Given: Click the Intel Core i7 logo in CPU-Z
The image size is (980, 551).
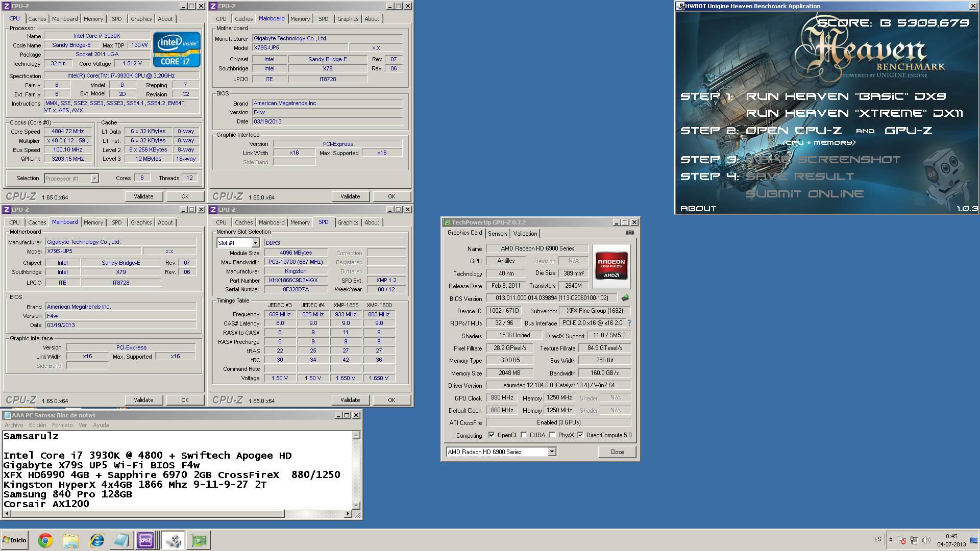Looking at the screenshot, I should [x=177, y=50].
